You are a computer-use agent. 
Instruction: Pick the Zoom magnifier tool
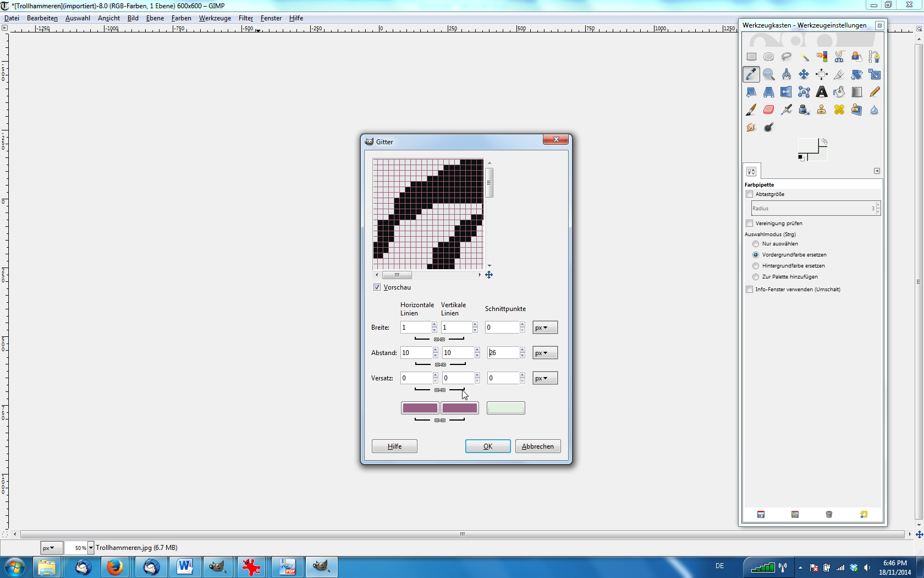[x=769, y=74]
